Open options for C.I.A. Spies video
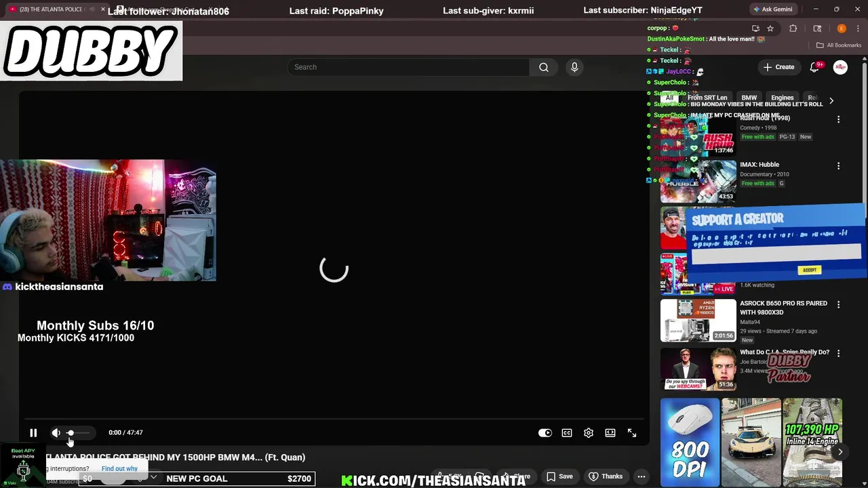868x488 pixels. pos(839,353)
